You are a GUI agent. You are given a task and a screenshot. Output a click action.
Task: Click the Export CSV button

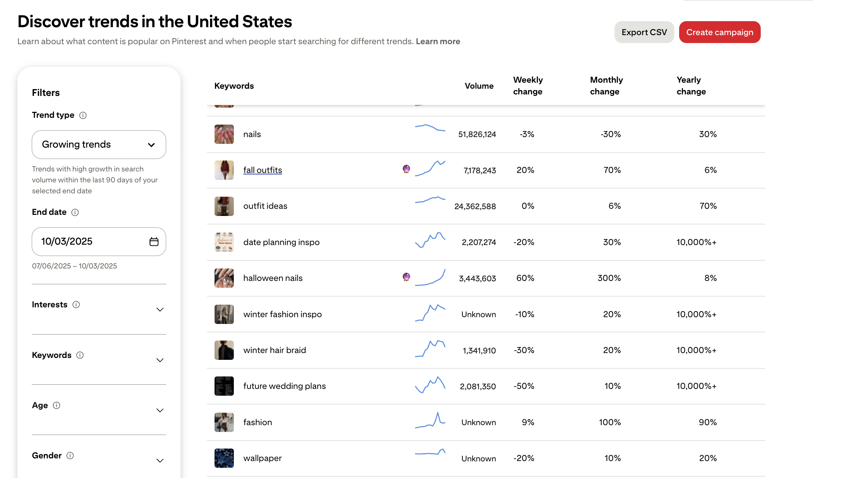(644, 32)
